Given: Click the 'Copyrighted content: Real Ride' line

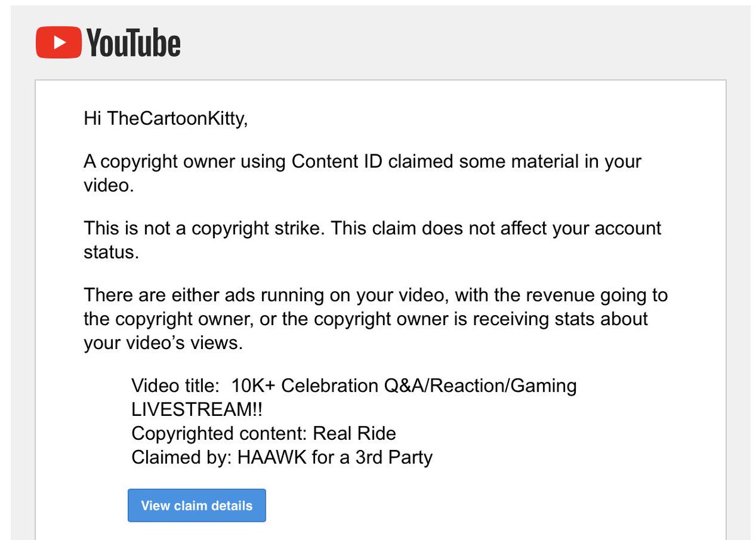Looking at the screenshot, I should 263,434.
